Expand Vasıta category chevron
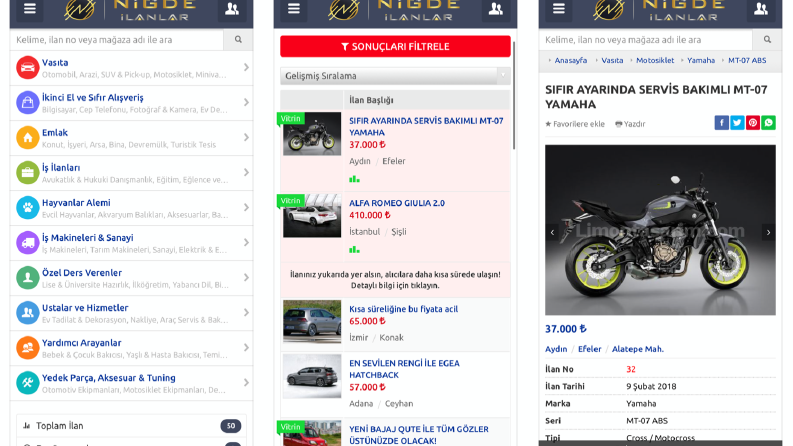The height and width of the screenshot is (446, 793). click(246, 67)
